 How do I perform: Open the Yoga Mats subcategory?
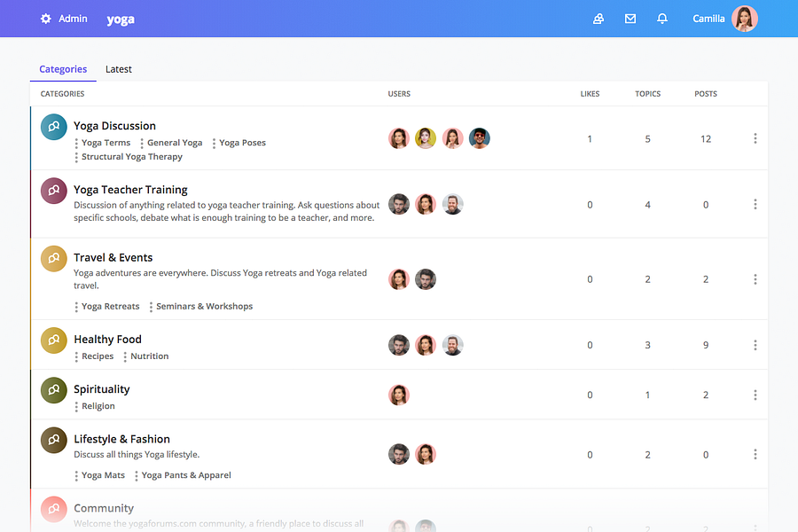[103, 475]
